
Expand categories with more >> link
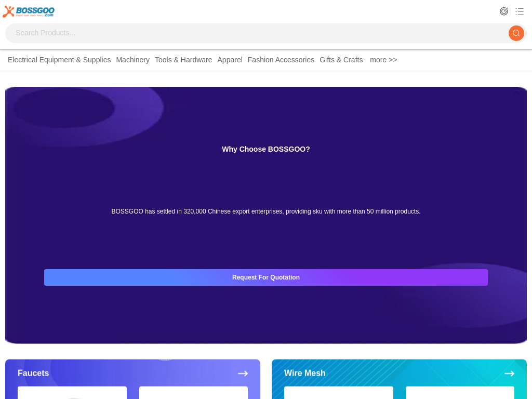point(383,60)
